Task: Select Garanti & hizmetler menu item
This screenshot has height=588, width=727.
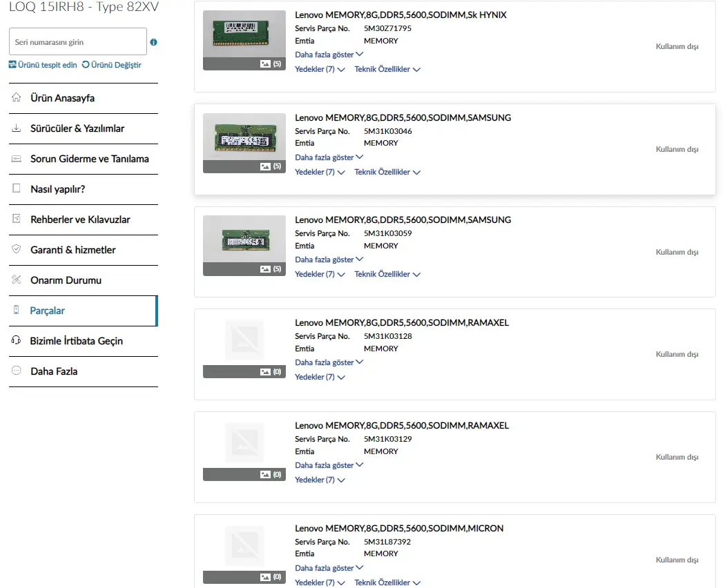Action: [84, 251]
